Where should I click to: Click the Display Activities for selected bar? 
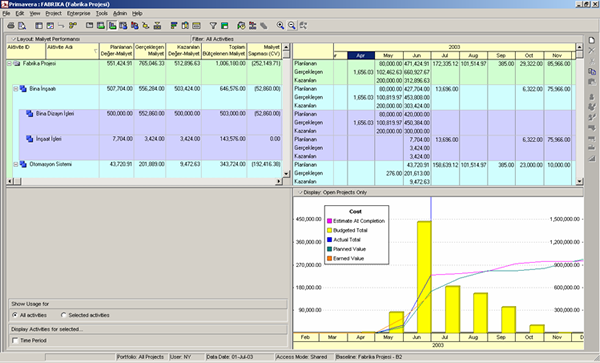point(148,329)
